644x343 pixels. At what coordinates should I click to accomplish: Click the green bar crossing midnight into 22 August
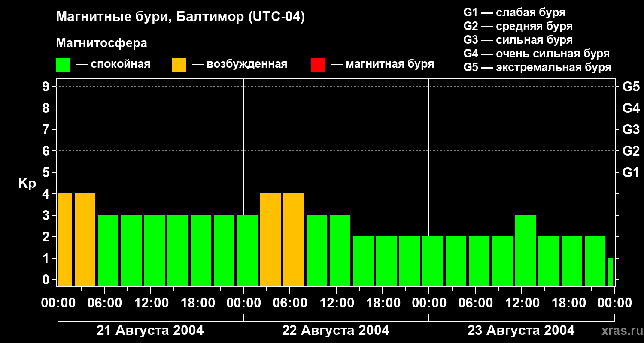(247, 251)
